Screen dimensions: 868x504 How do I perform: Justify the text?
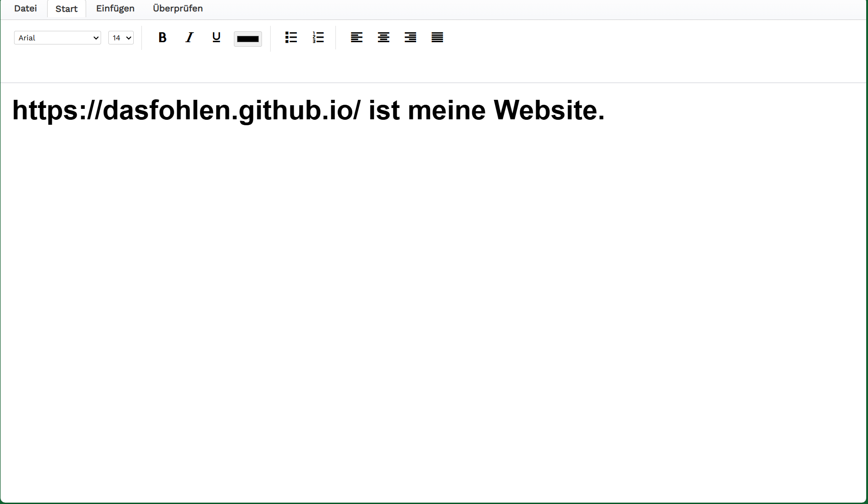click(x=437, y=38)
